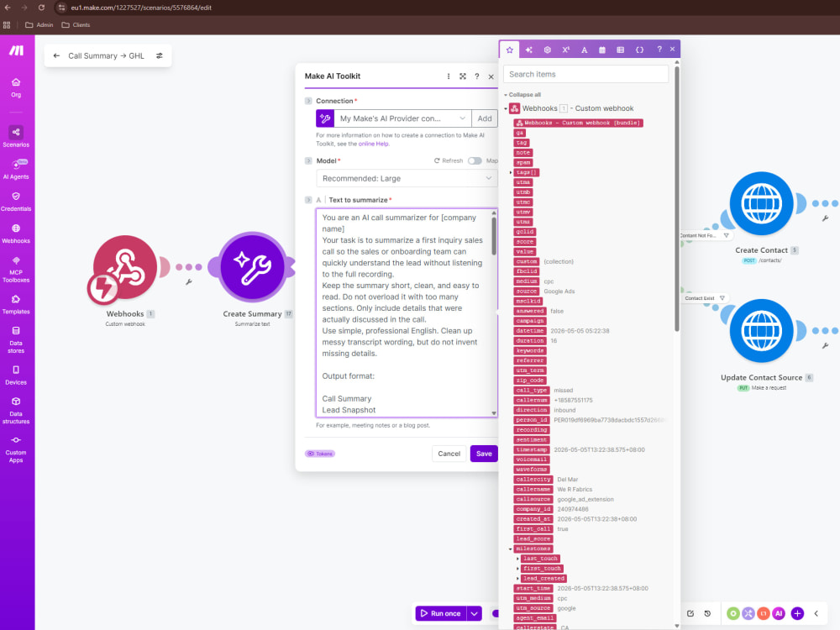Open AI Agents in the sidebar
Viewport: 840px width, 630px height.
coord(16,170)
